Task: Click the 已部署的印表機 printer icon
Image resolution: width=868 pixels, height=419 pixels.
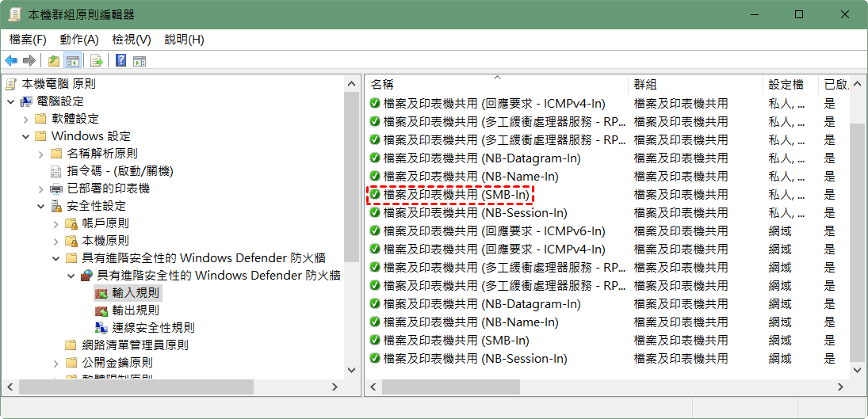Action: point(56,189)
